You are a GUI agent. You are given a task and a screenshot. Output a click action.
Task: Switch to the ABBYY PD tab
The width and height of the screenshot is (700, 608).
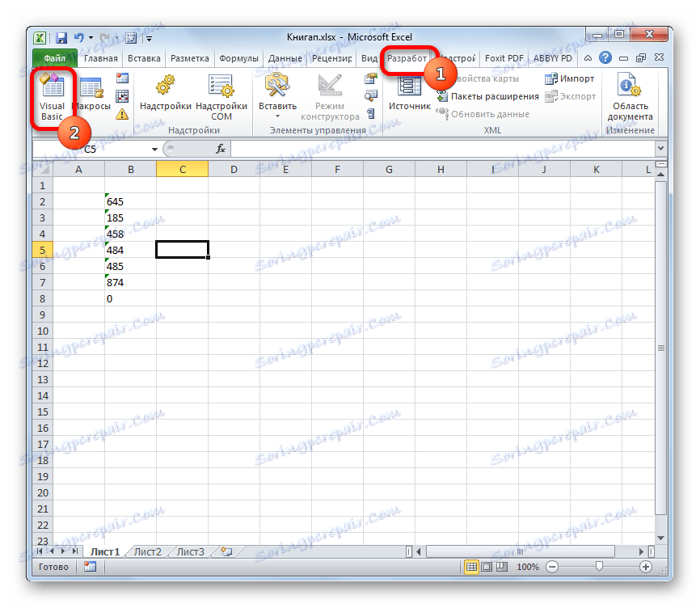[553, 58]
